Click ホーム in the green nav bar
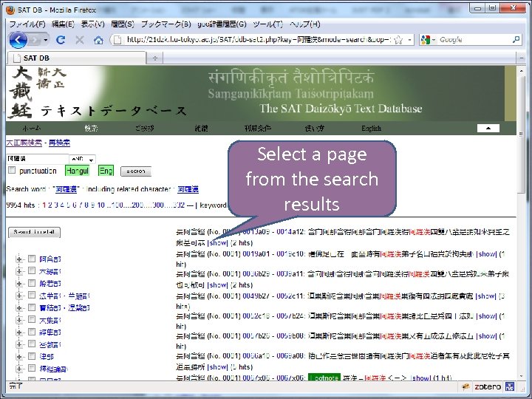The height and width of the screenshot is (399, 532). pos(32,129)
